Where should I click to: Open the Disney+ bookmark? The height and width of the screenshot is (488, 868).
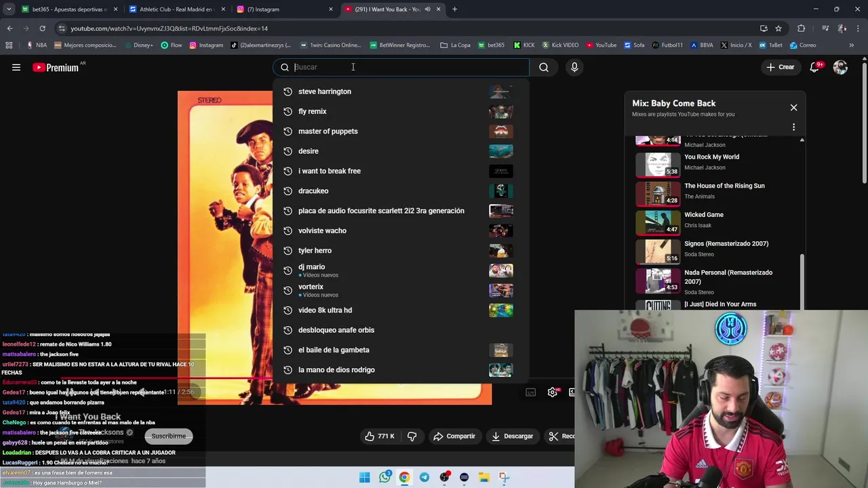tap(138, 45)
